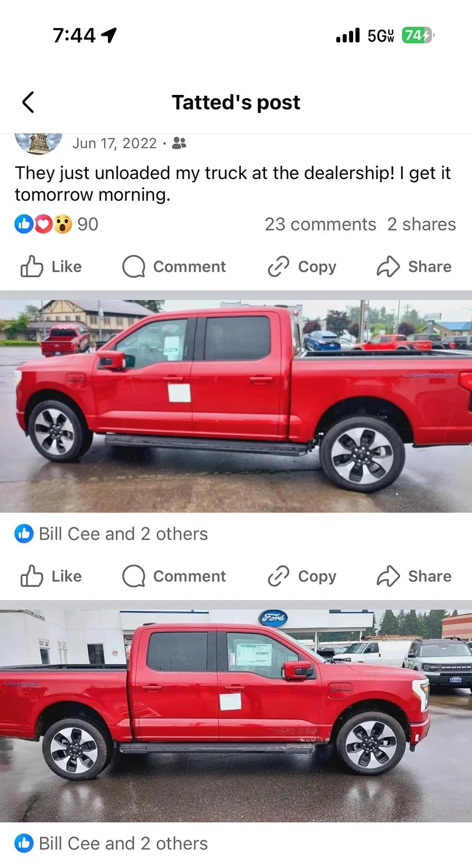
Task: Like the first photo with its Like button
Action: coord(51,576)
